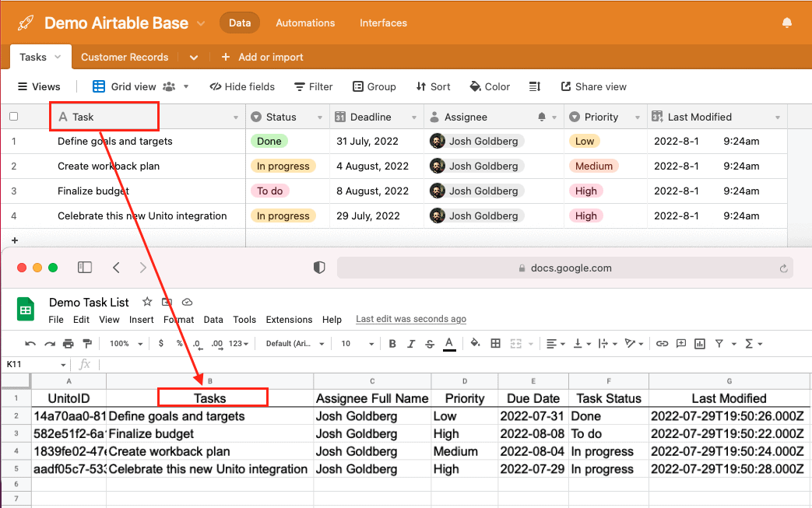Switch to the Customer Records table tab

point(125,57)
